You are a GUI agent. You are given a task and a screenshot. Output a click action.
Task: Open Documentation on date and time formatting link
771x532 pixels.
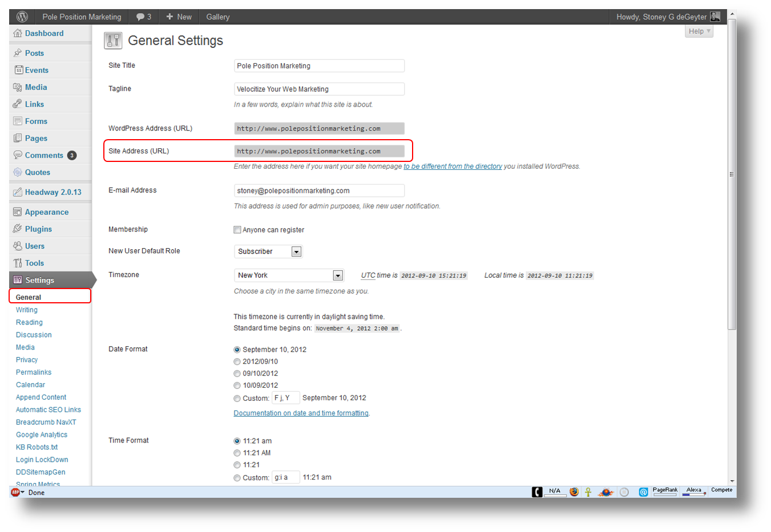[301, 413]
